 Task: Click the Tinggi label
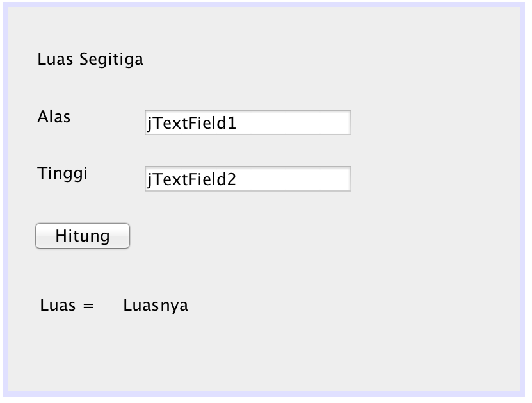[x=61, y=173]
